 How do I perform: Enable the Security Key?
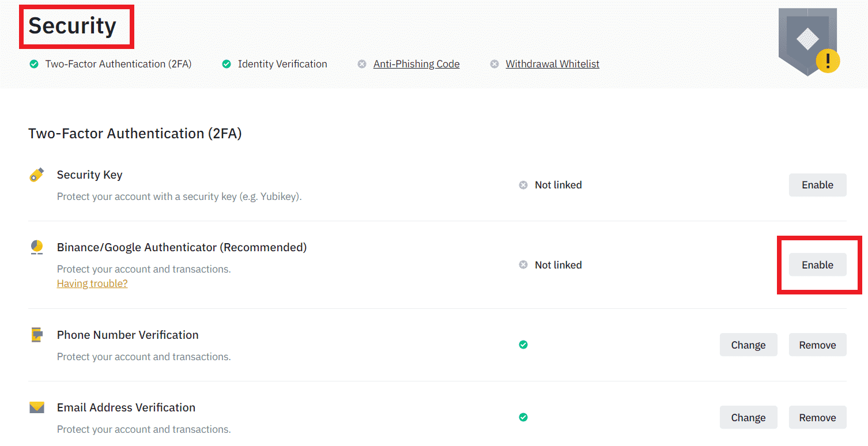coord(817,185)
